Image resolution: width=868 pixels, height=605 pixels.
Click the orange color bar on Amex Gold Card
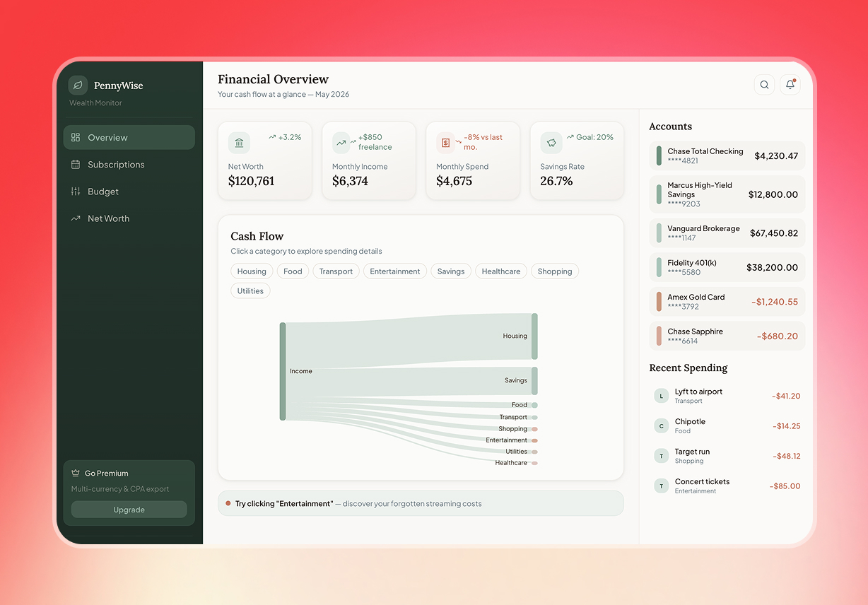(x=659, y=302)
